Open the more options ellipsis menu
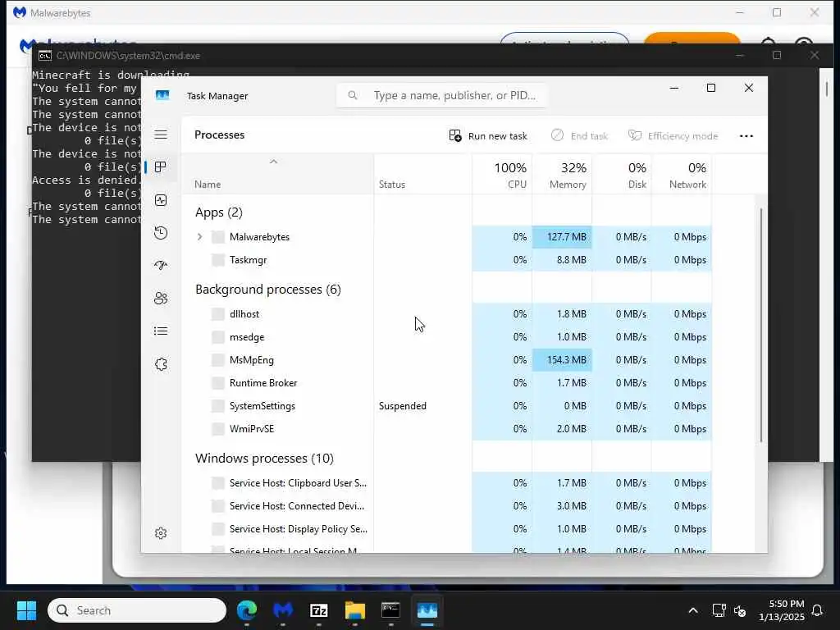Screen dimensions: 840x630 pos(746,136)
